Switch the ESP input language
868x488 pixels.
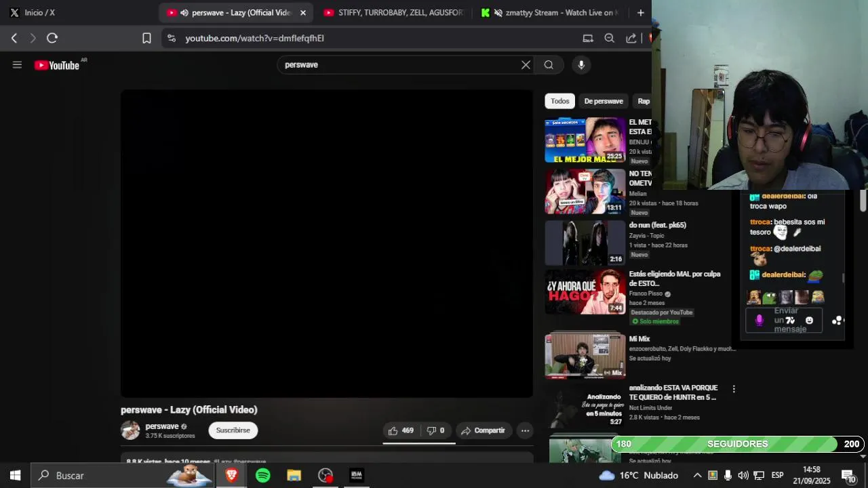pyautogui.click(x=778, y=476)
